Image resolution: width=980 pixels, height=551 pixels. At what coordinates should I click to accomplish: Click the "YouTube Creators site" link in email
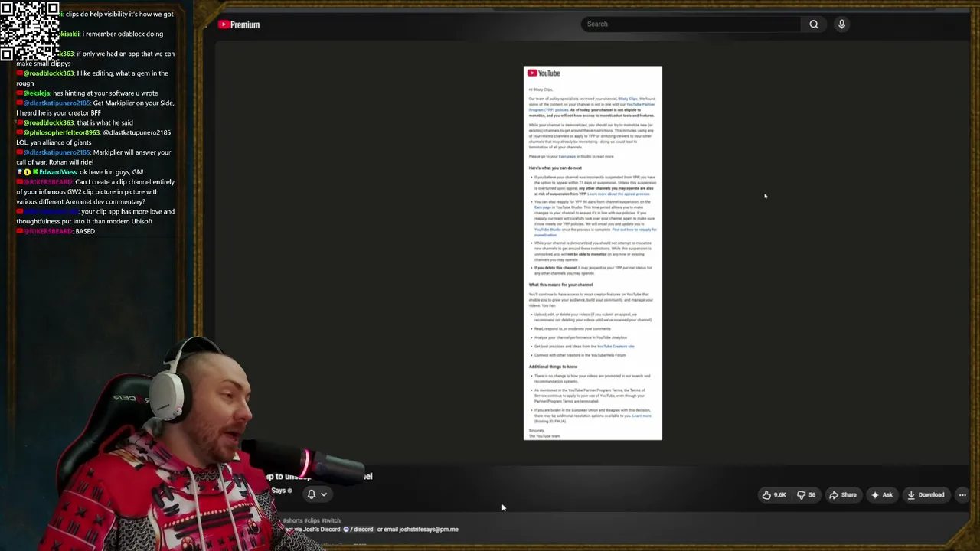pyautogui.click(x=615, y=347)
